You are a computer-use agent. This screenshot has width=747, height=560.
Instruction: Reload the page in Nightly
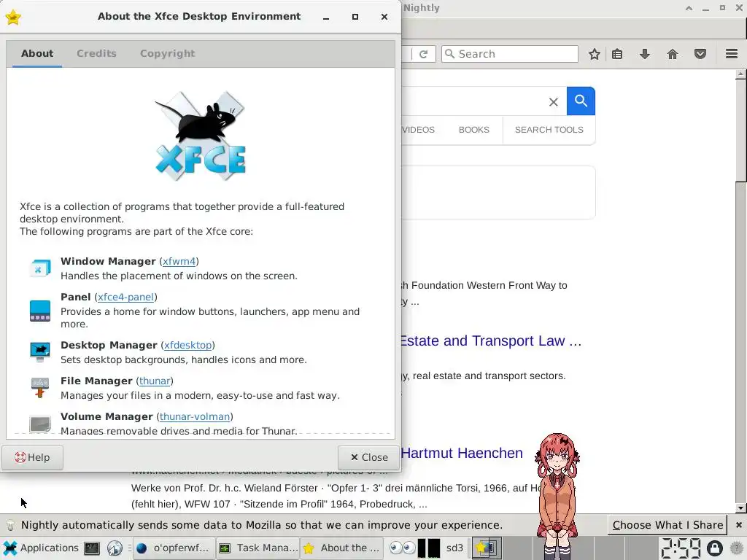tap(424, 54)
